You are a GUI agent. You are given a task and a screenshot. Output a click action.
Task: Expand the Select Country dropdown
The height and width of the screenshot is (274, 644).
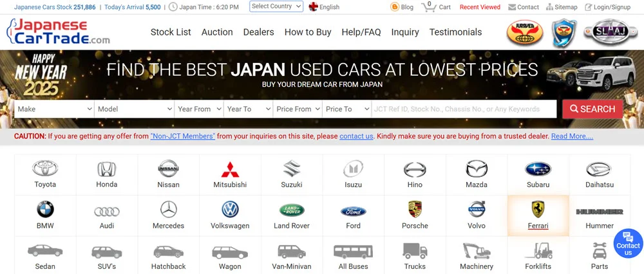tap(276, 6)
